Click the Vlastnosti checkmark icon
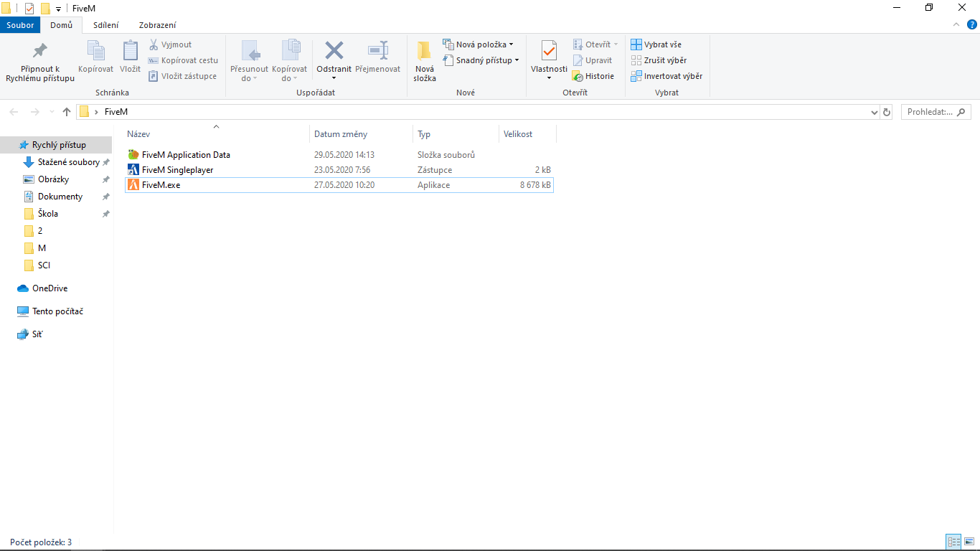The height and width of the screenshot is (551, 980). point(549,50)
